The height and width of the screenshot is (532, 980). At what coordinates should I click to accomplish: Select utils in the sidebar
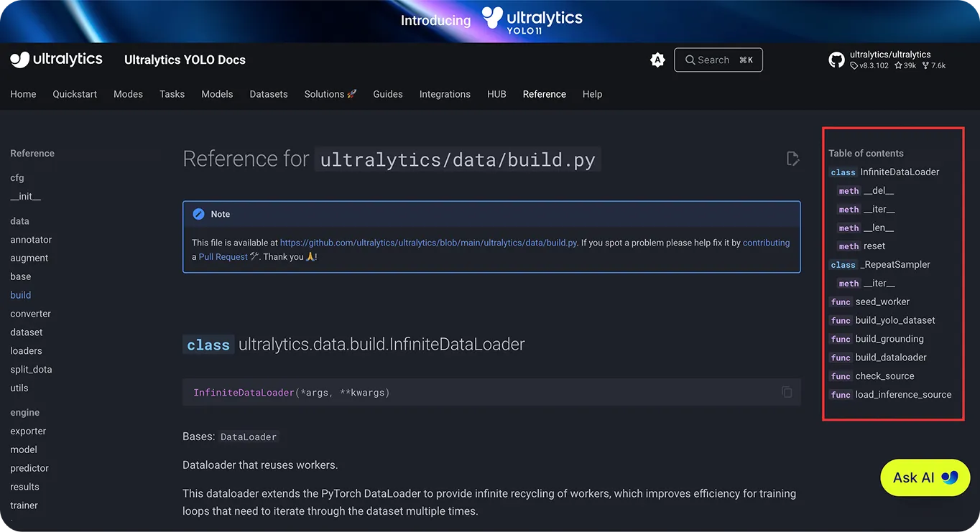19,388
